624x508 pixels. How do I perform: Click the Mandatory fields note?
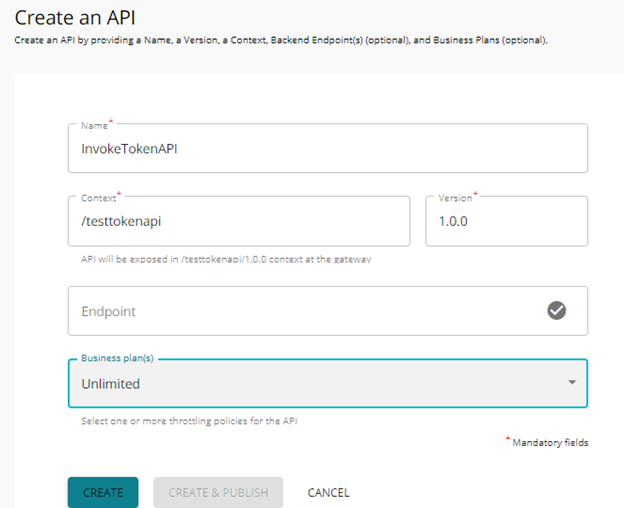[x=550, y=442]
